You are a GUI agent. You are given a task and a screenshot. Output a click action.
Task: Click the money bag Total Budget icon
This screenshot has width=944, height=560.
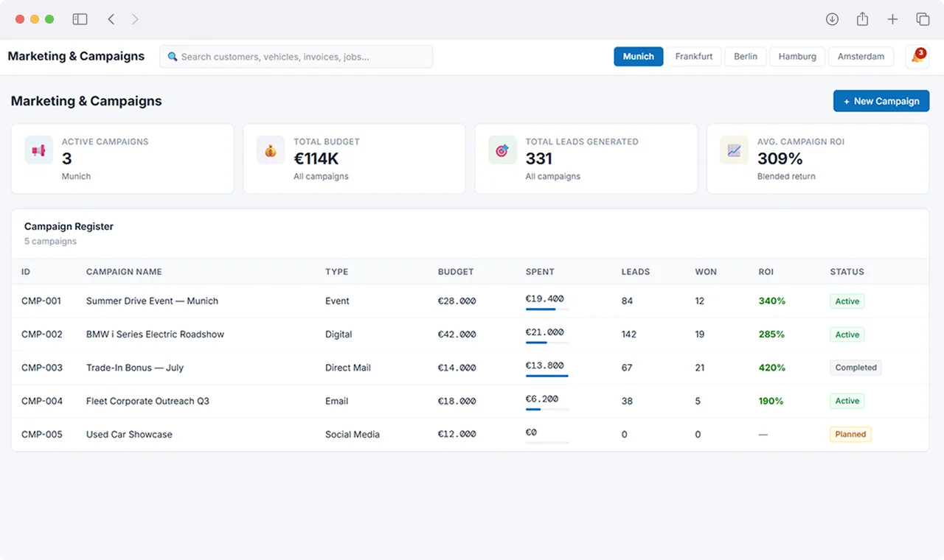271,150
